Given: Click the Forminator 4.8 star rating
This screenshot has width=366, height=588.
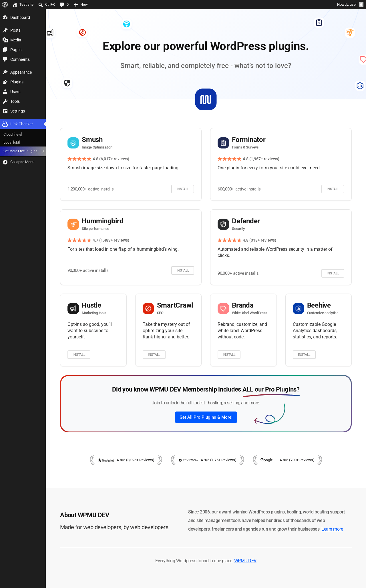Looking at the screenshot, I should pos(248,159).
